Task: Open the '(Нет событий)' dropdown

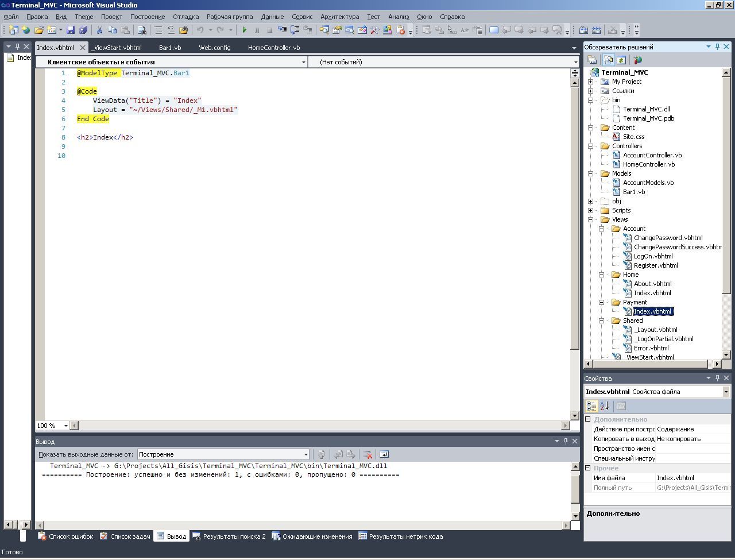Action: click(x=575, y=62)
